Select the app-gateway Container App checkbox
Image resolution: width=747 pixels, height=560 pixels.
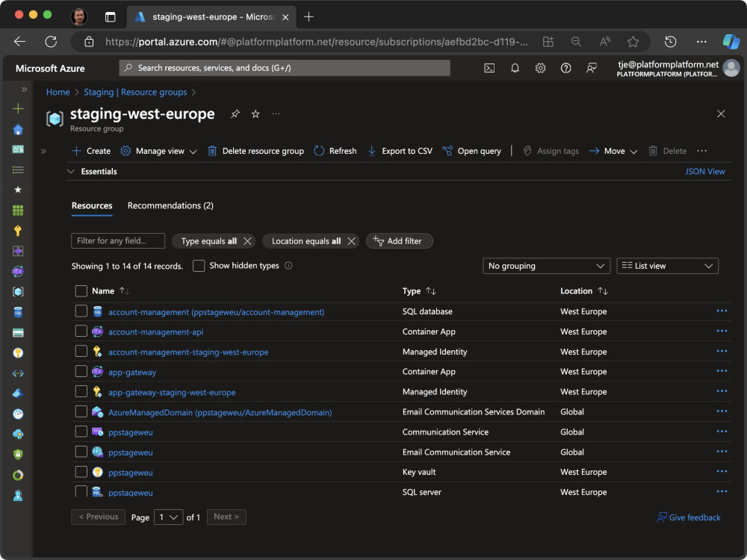tap(81, 371)
